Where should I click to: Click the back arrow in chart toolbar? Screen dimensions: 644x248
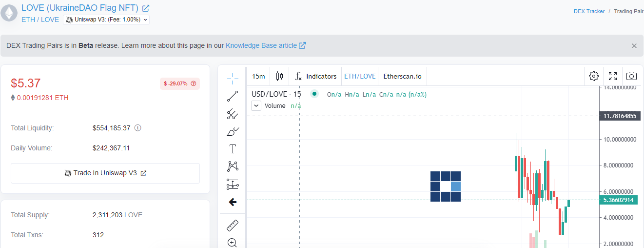click(x=233, y=202)
